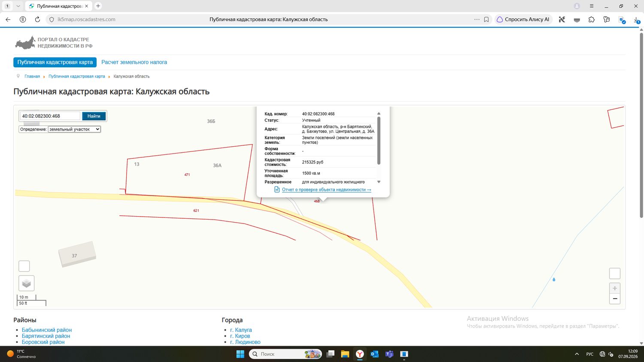Screen dimensions: 644x362
Task: Open 'Барятинский район' link
Action: click(46, 336)
